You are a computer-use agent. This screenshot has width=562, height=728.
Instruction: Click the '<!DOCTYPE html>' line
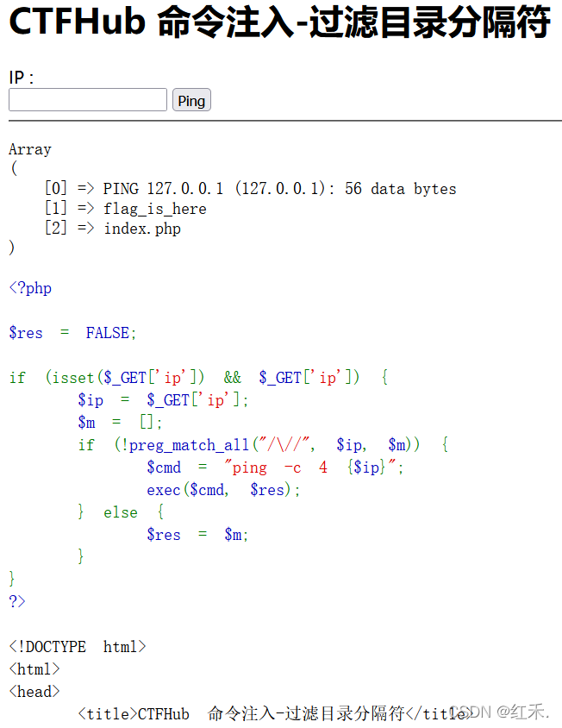[78, 647]
